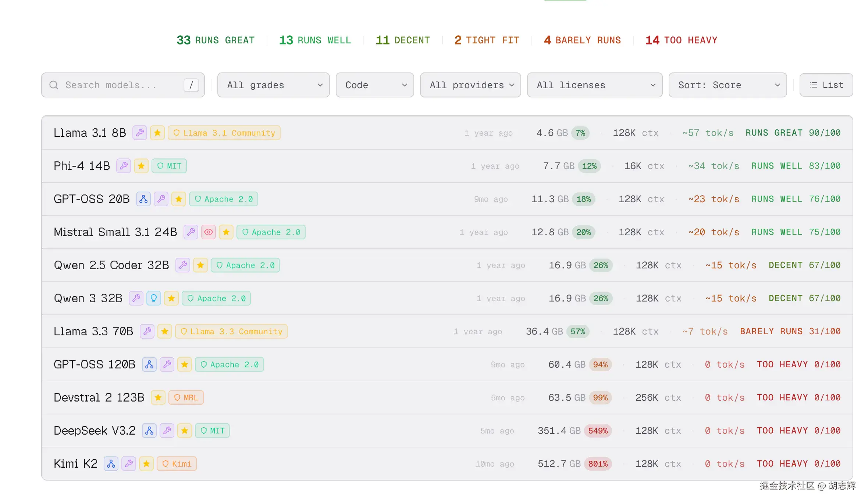
Task: Click the star icon on Qwen 2.5 Coder 32B
Action: (x=200, y=265)
